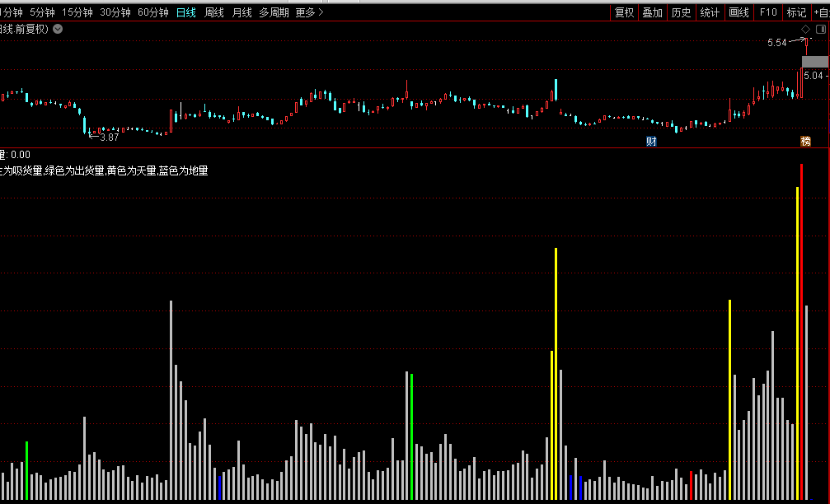830x504 pixels.
Task: Activate the 画线 drawing tool
Action: (739, 12)
